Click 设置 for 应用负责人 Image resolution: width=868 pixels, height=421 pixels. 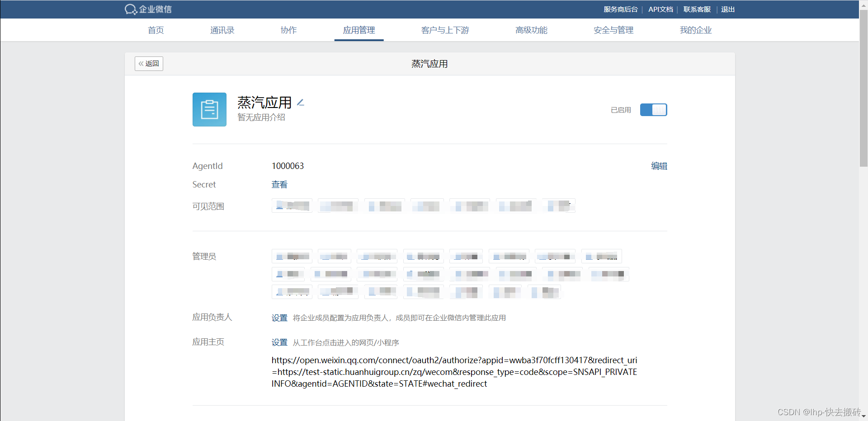click(279, 318)
